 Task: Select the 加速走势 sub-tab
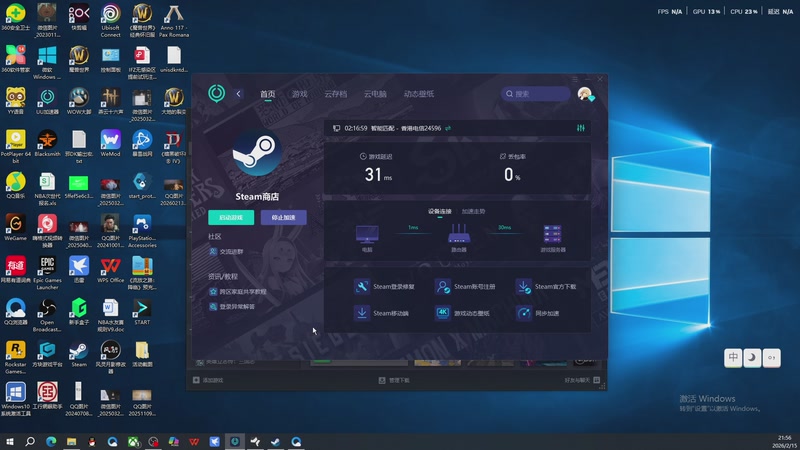click(473, 211)
